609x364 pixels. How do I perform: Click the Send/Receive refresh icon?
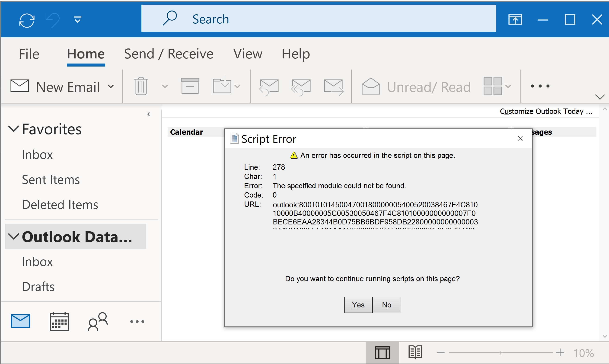tap(26, 20)
